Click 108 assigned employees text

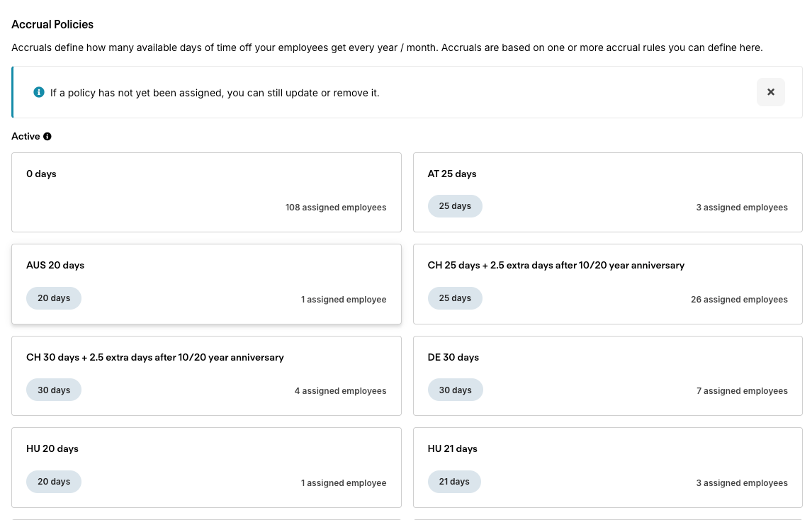[336, 207]
